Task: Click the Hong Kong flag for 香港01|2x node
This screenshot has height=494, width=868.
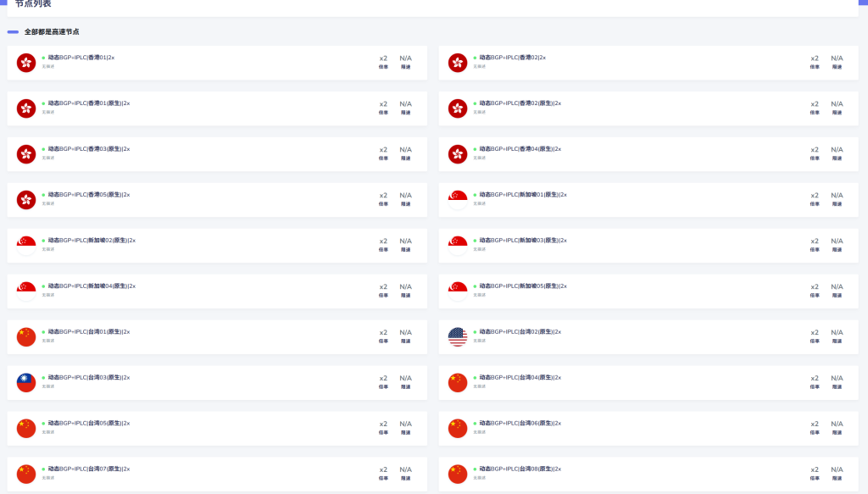Action: click(26, 63)
